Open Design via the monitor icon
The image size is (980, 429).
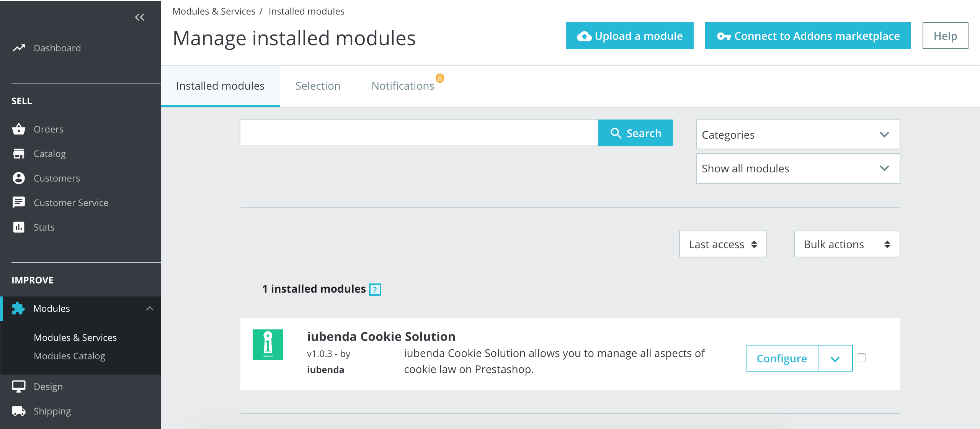click(19, 386)
